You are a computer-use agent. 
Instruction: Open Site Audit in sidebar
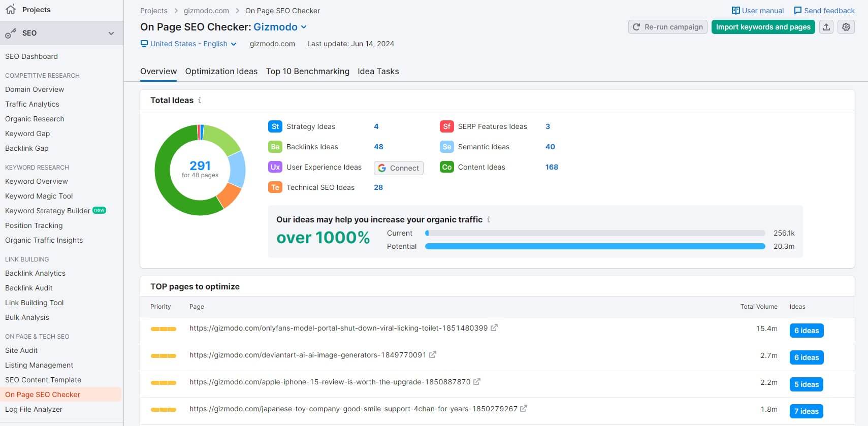pos(21,350)
